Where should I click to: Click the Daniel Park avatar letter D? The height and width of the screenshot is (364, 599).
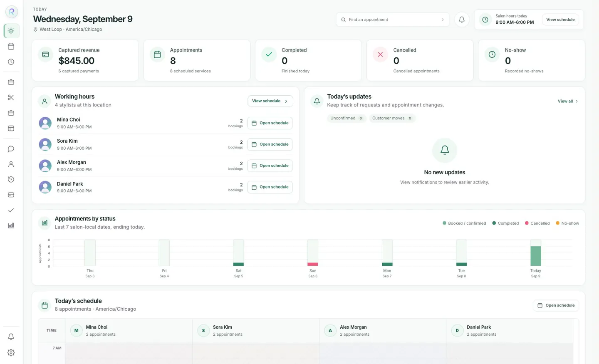click(457, 331)
